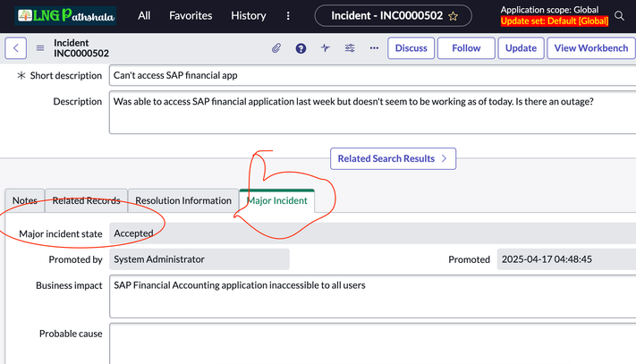
Task: Open the help question mark icon
Action: 301,48
